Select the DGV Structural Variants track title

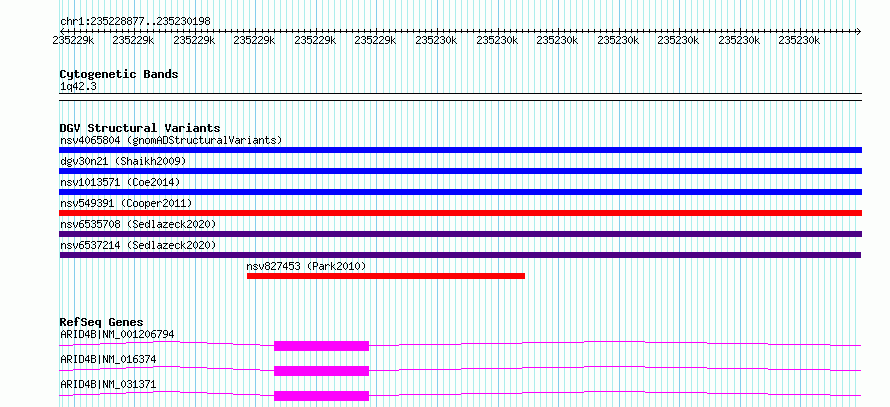click(x=140, y=128)
